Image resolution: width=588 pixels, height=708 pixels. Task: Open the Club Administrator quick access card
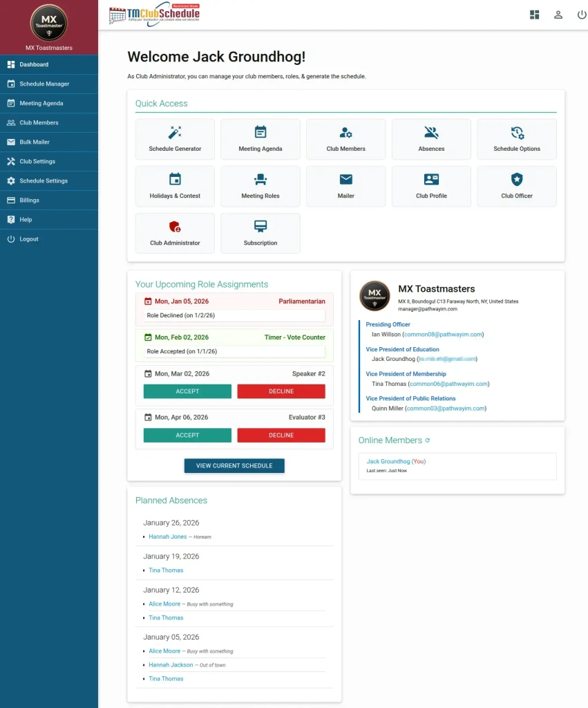pos(175,234)
